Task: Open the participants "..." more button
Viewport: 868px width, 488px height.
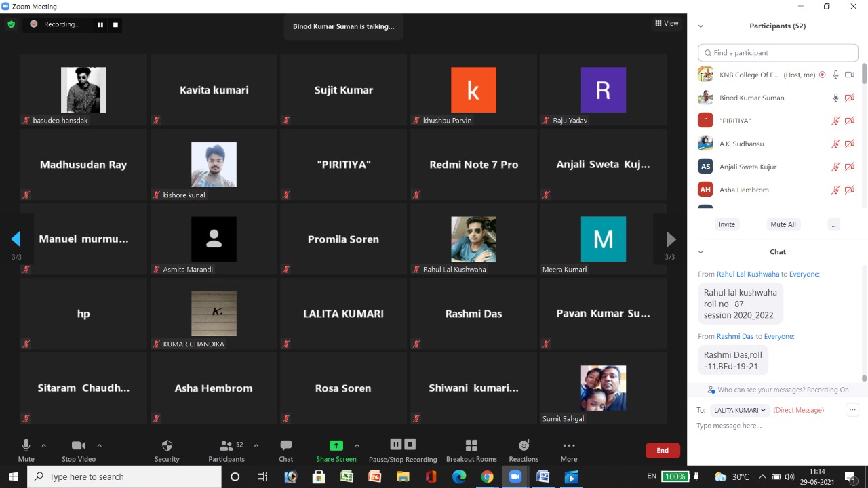Action: [833, 224]
